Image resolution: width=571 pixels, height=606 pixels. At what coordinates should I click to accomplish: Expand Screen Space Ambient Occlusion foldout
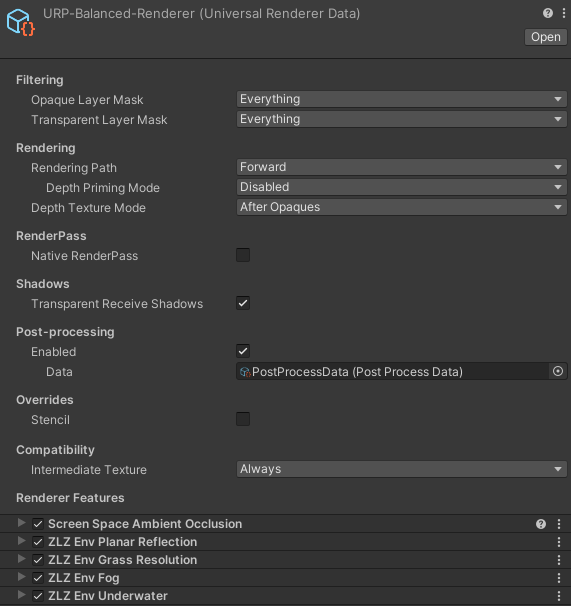point(22,523)
